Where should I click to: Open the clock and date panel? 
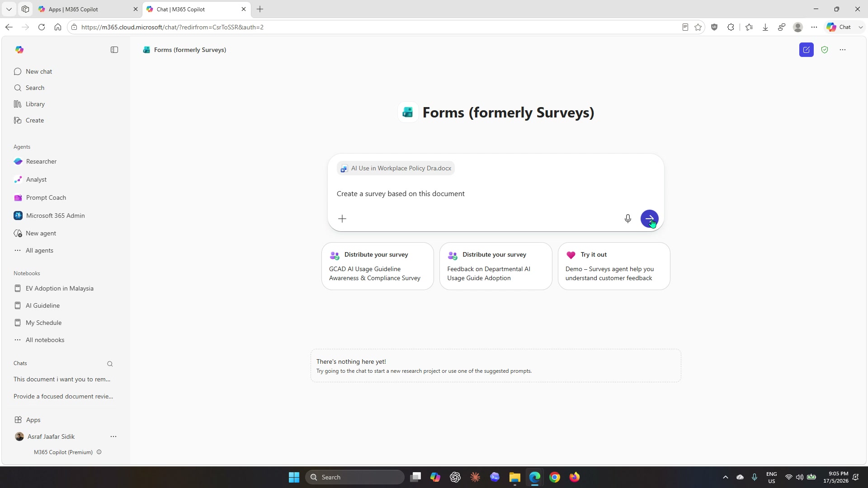836,477
